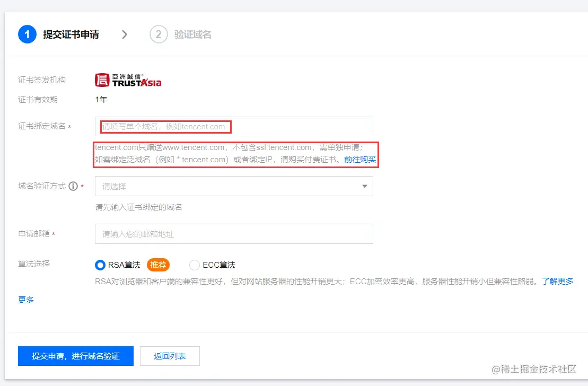Click the 验证域名 step label
Viewport: 588px width, 386px height.
(x=193, y=34)
